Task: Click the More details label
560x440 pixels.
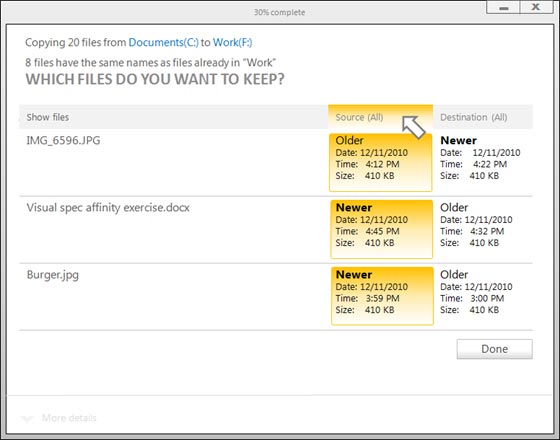Action: (x=69, y=418)
